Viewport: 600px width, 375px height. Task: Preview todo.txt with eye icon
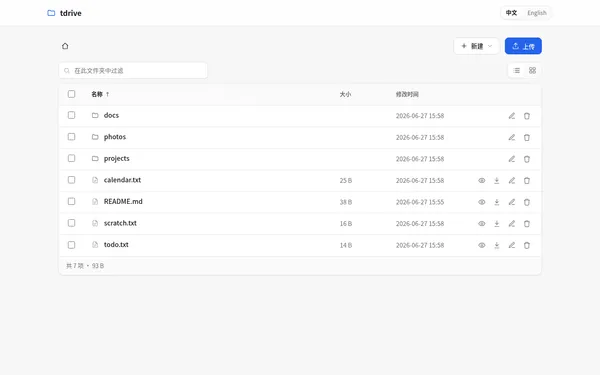482,245
